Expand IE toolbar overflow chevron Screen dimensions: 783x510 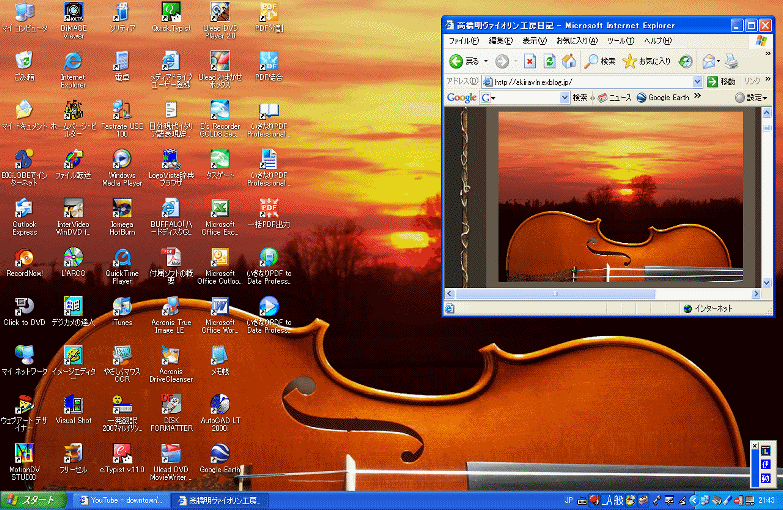(x=768, y=53)
